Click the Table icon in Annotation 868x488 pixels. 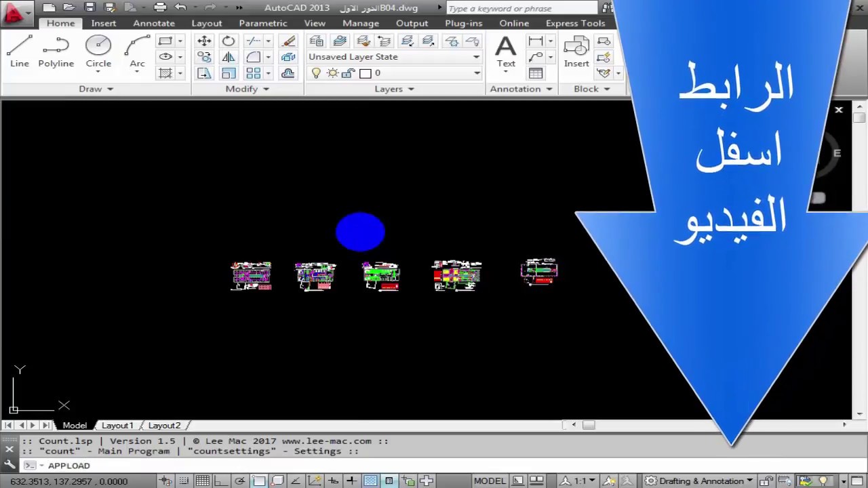tap(536, 73)
